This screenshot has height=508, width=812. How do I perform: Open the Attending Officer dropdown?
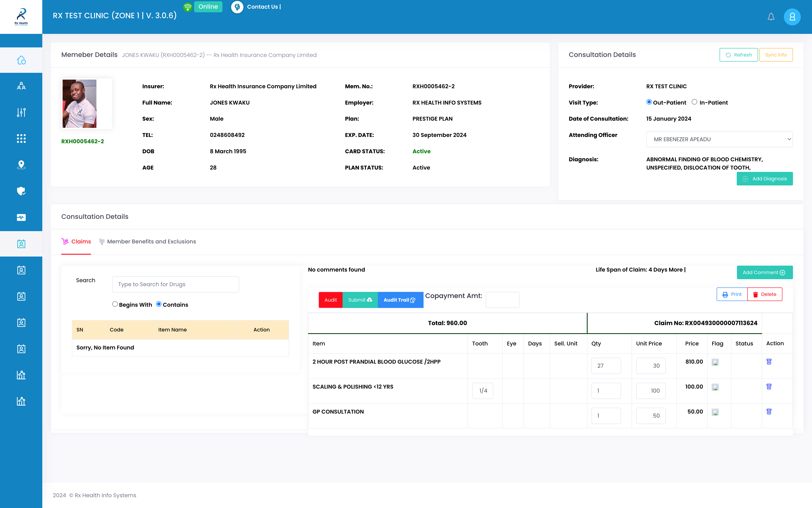[719, 139]
